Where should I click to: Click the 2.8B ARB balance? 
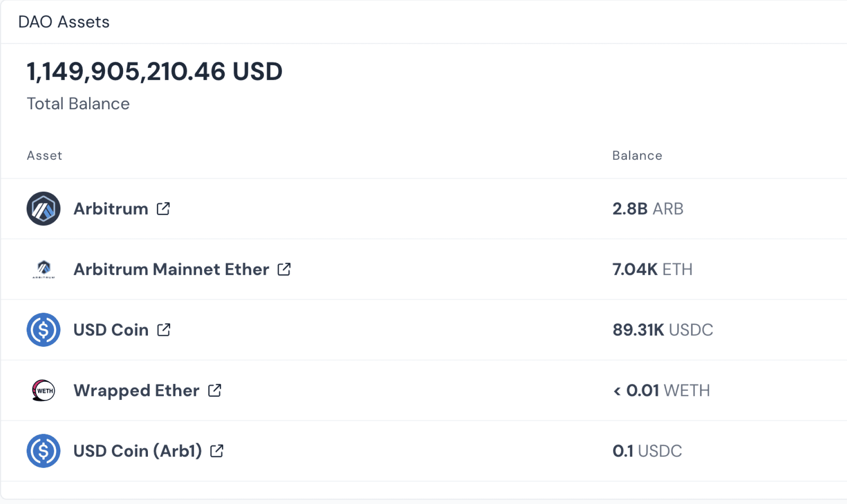point(648,209)
